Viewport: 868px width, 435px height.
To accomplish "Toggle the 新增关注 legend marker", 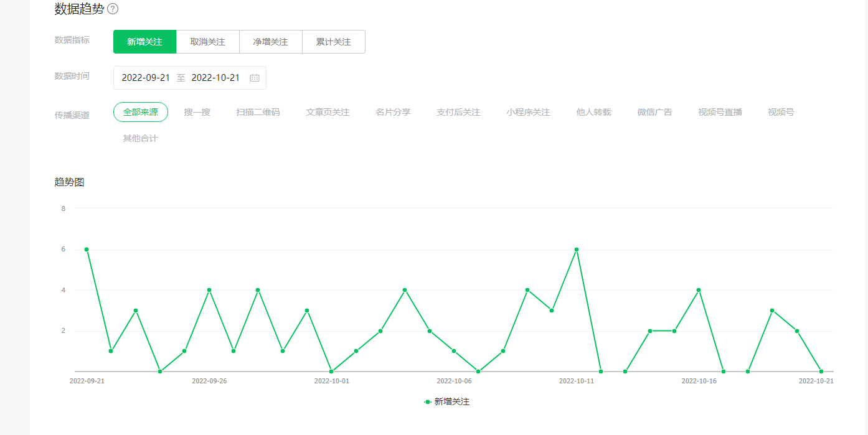I will click(428, 402).
